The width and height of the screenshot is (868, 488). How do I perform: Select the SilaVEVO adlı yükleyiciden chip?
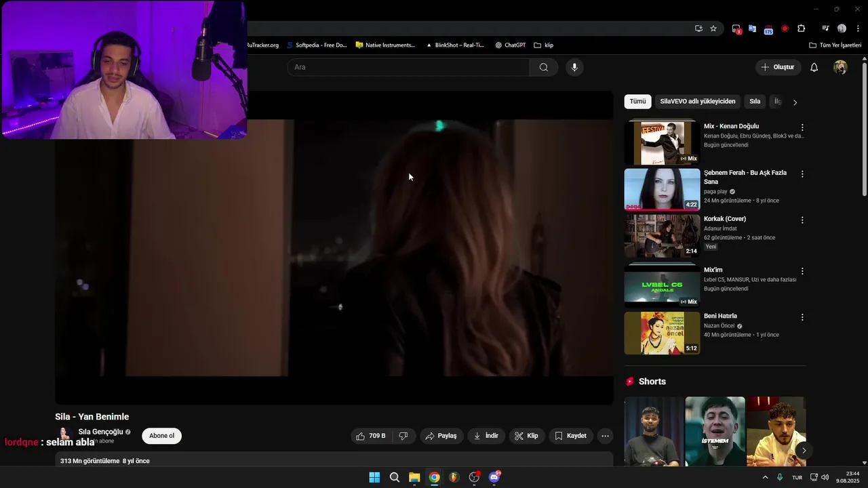tap(698, 102)
